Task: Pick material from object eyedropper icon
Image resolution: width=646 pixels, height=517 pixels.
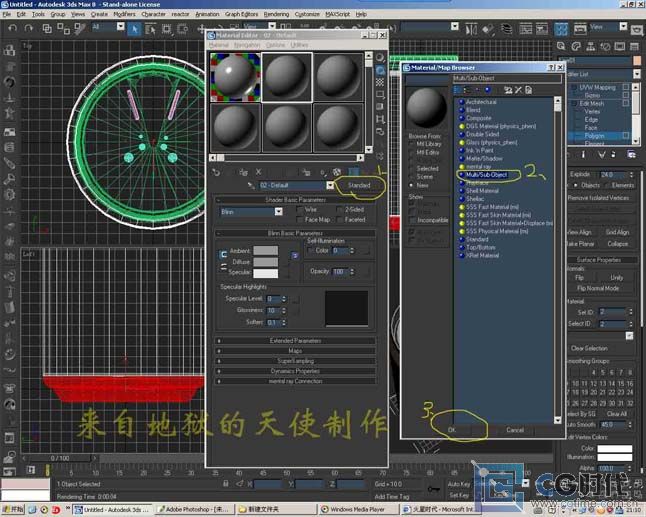Action: pos(251,185)
